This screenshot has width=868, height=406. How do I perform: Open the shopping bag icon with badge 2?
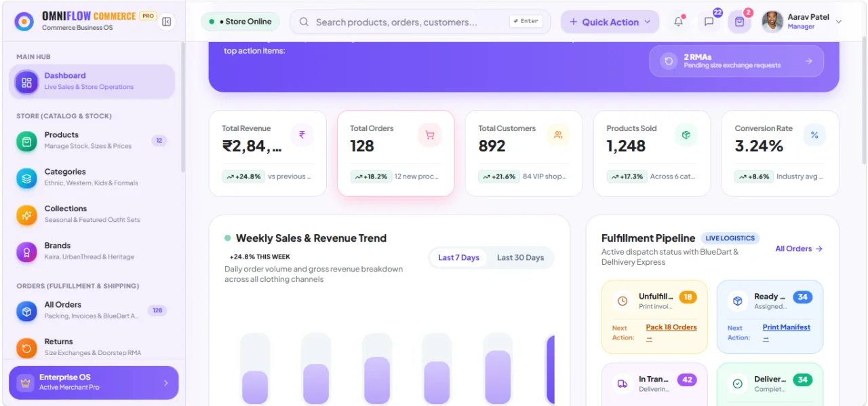739,22
